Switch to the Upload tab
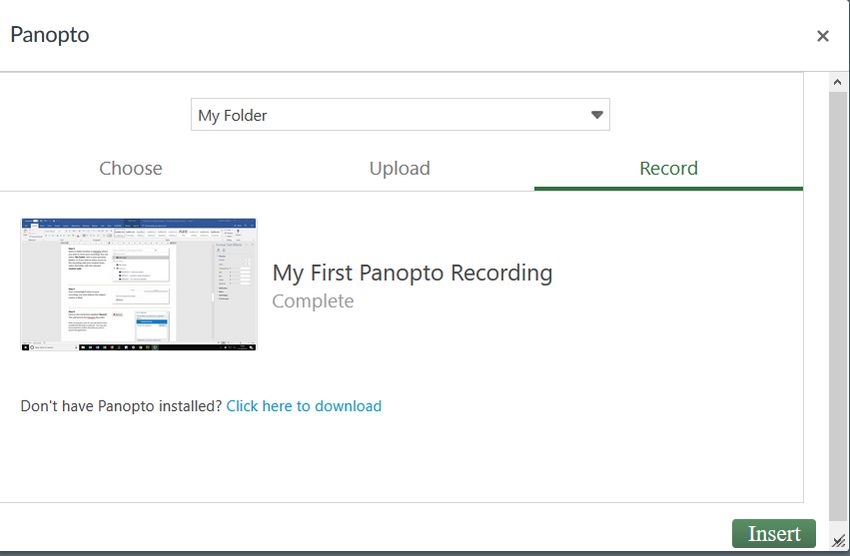850x556 pixels. tap(400, 169)
